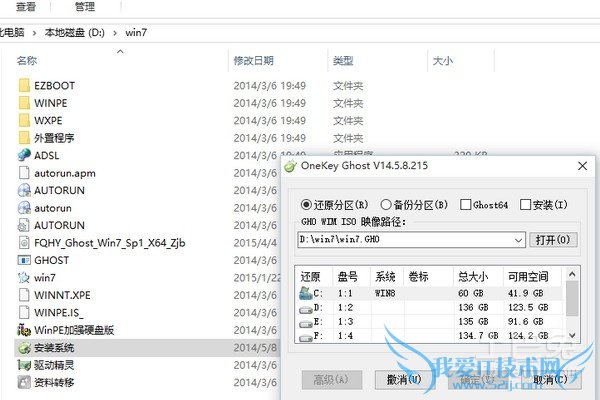The height and width of the screenshot is (400, 600).
Task: Click partition list scrollbar down arrow
Action: 572,335
